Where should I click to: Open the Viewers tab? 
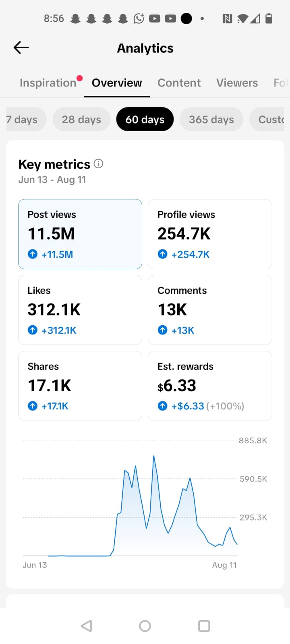click(x=237, y=83)
